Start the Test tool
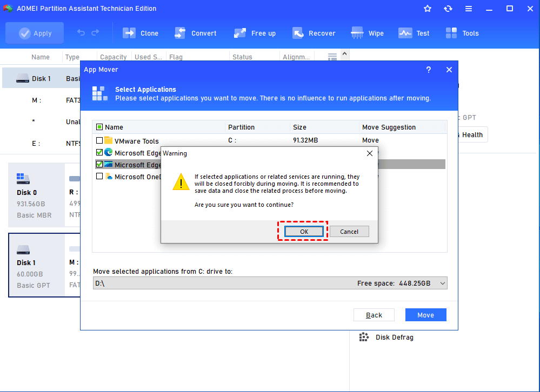Viewport: 540px width, 392px height. 405,33
